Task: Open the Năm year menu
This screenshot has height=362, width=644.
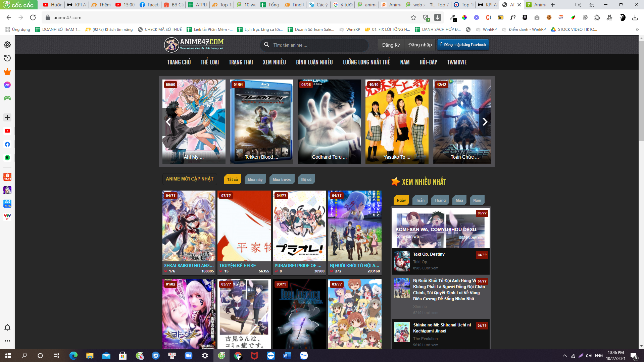Action: [405, 62]
